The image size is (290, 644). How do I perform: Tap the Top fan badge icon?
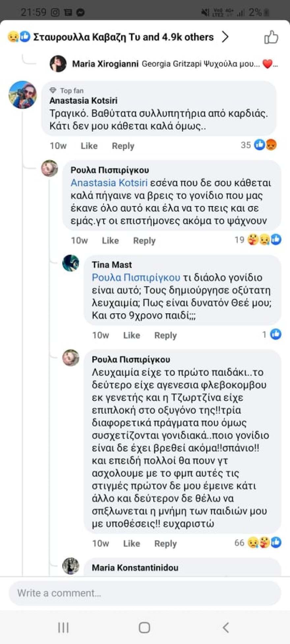coord(53,90)
